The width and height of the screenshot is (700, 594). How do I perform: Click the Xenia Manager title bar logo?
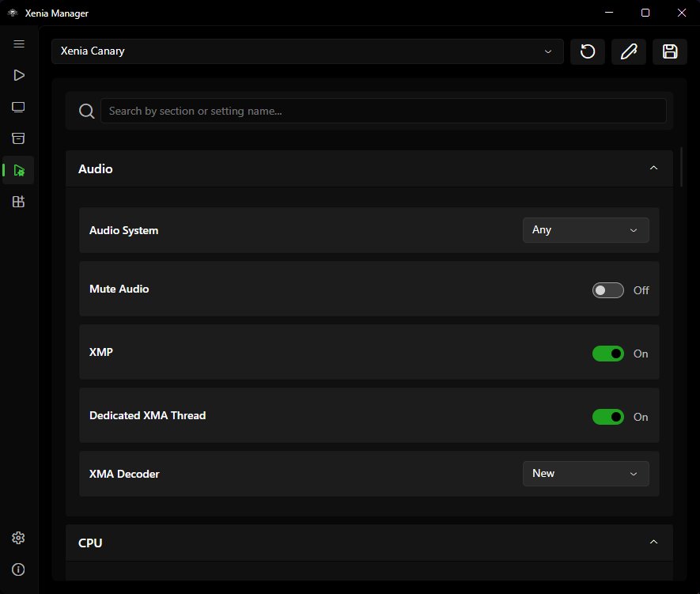pos(13,13)
